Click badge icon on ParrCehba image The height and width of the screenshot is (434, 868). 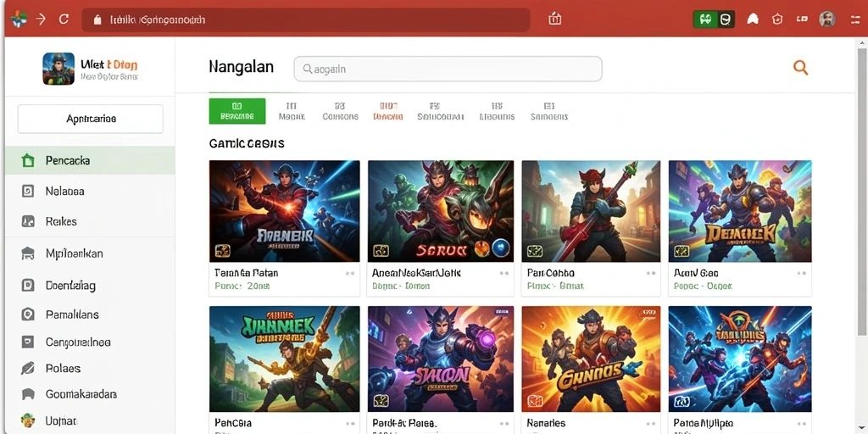[535, 251]
